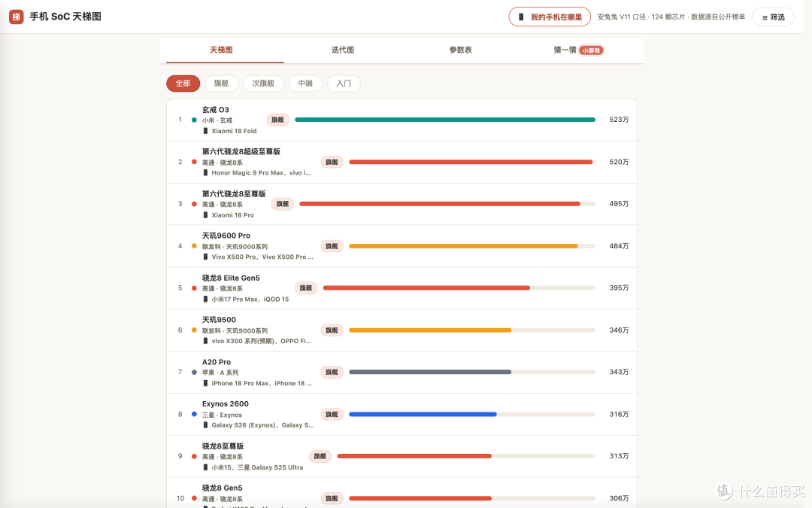Click the 旗舰 badge in Exynos 2600 row
Screen dimensions: 812x508
tap(332, 414)
